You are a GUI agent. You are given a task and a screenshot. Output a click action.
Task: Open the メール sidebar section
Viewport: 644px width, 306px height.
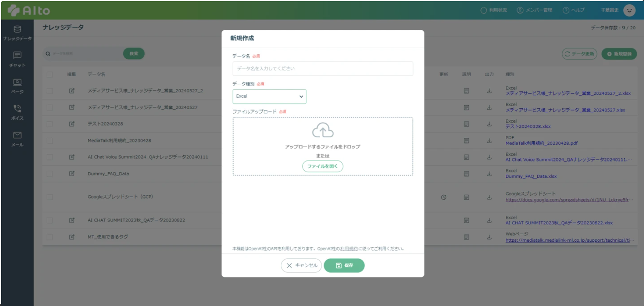coord(17,139)
